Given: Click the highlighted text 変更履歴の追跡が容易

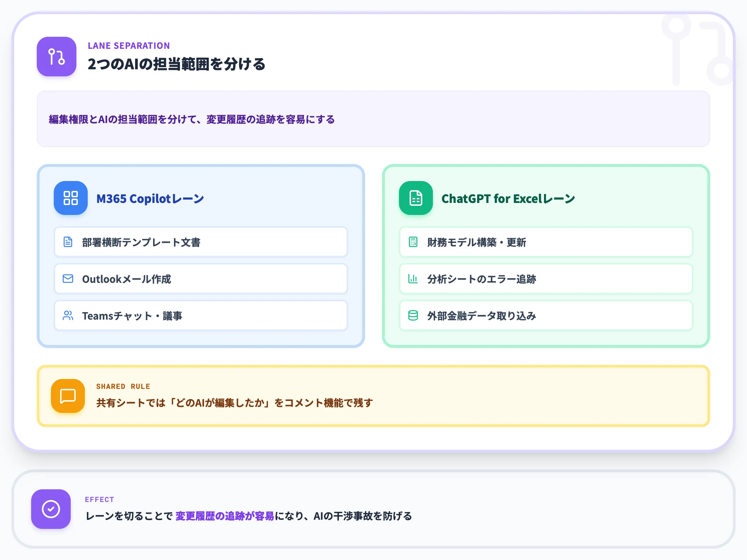Looking at the screenshot, I should (x=225, y=516).
